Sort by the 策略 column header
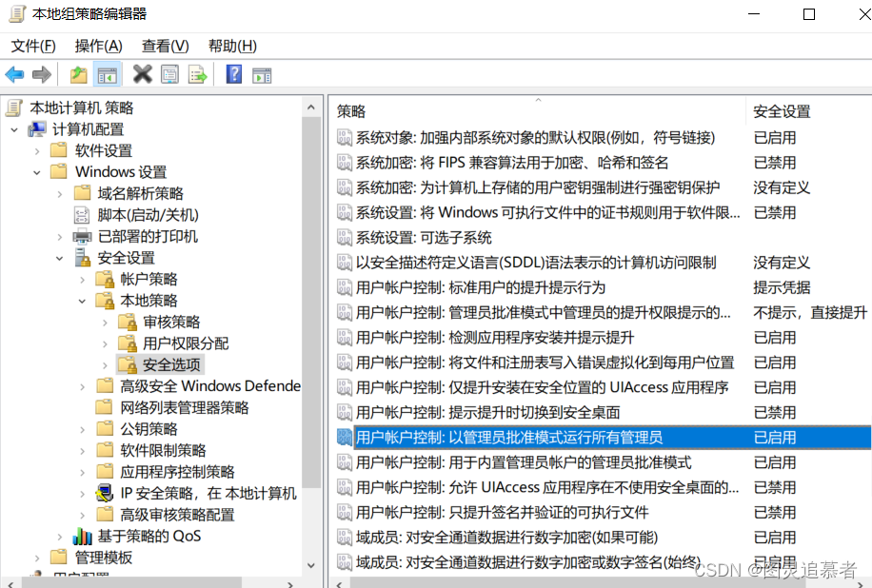Viewport: 872px width, 588px height. [537, 111]
